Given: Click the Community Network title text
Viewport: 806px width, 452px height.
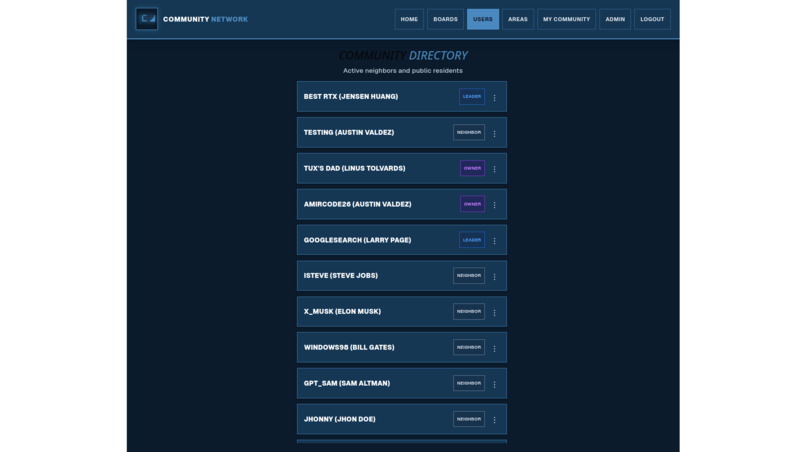Looking at the screenshot, I should pyautogui.click(x=205, y=19).
